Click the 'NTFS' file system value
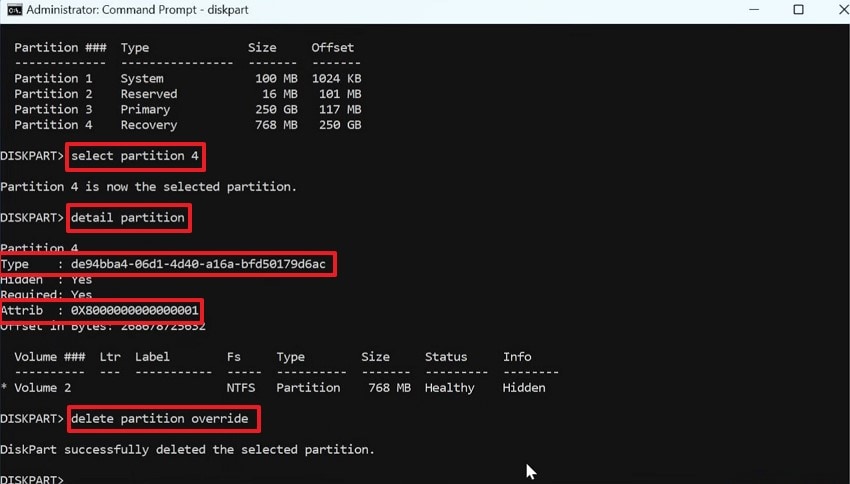 [241, 388]
